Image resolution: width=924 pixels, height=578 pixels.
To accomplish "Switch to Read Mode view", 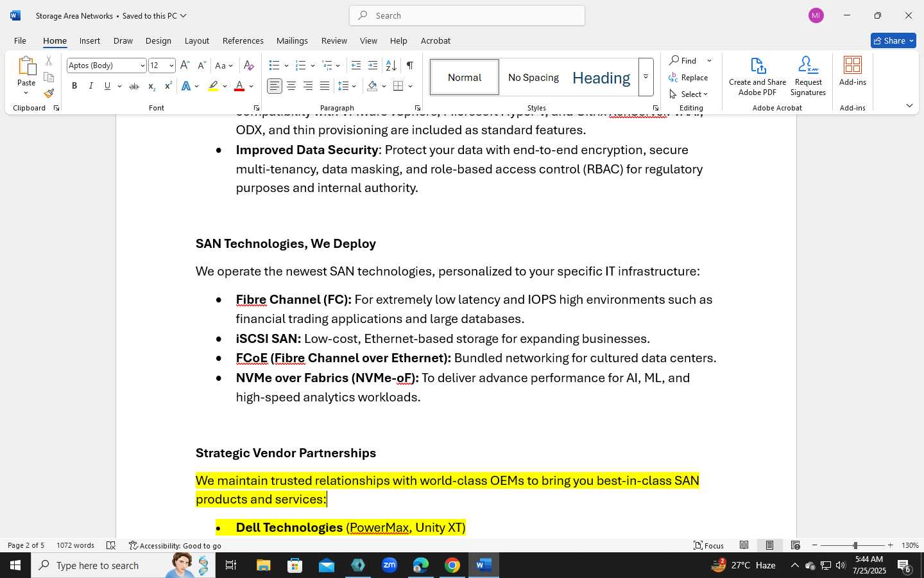I will click(744, 545).
